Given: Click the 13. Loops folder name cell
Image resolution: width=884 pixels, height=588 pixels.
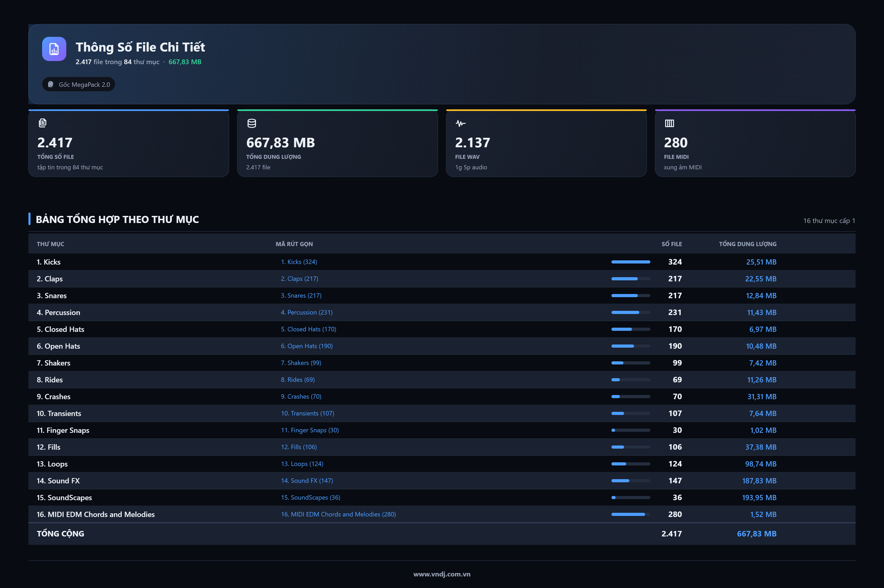Looking at the screenshot, I should pos(52,464).
